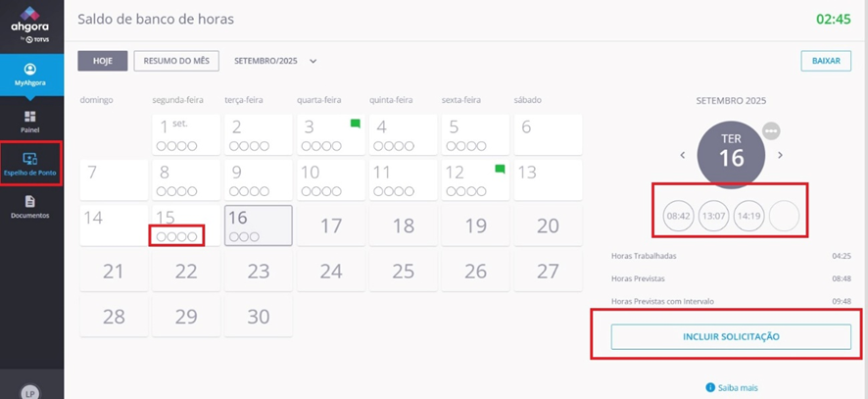Go to next day with right chevron
Screen dimensions: 868x399
pos(780,155)
